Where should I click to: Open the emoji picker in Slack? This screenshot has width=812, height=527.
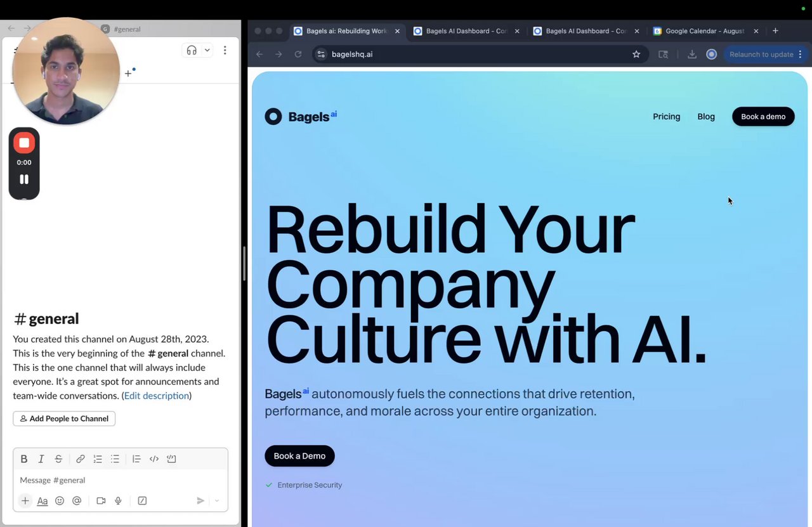tap(60, 501)
